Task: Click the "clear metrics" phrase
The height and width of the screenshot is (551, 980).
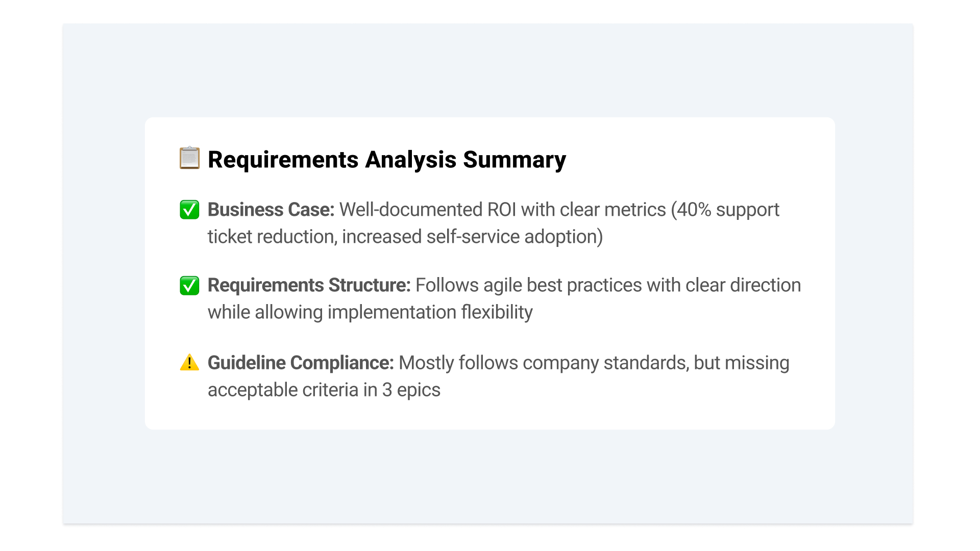Action: (x=612, y=210)
